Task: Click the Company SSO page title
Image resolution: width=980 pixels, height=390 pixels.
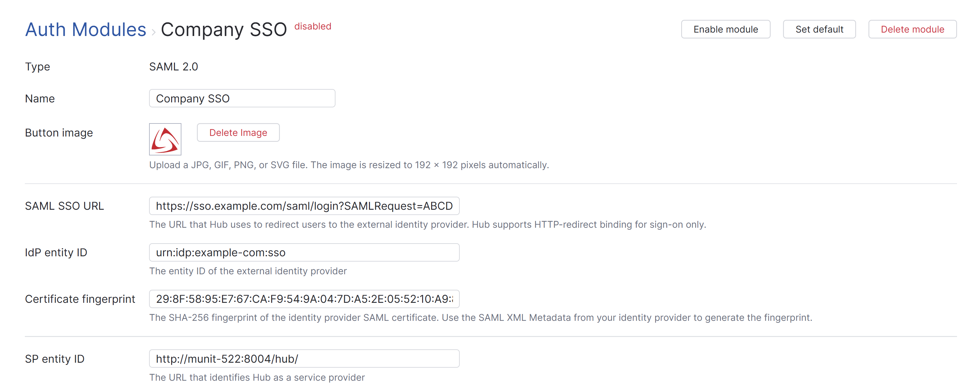Action: [x=224, y=29]
